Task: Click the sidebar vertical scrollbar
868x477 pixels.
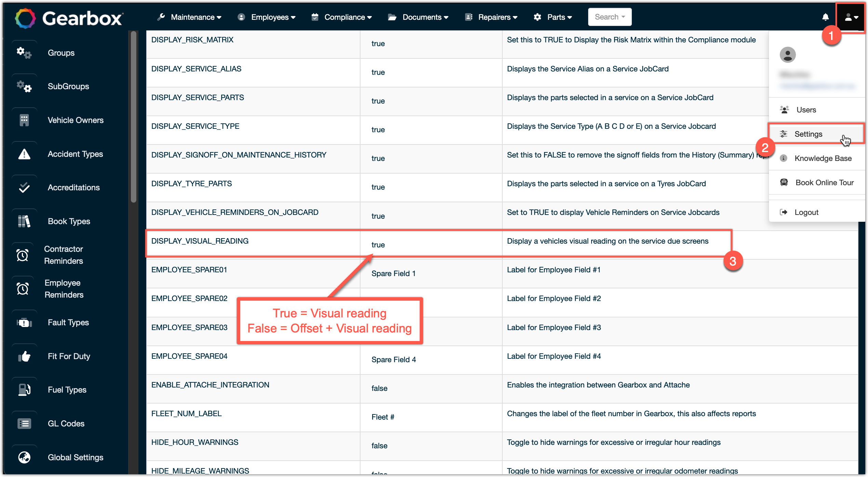Action: tap(134, 117)
